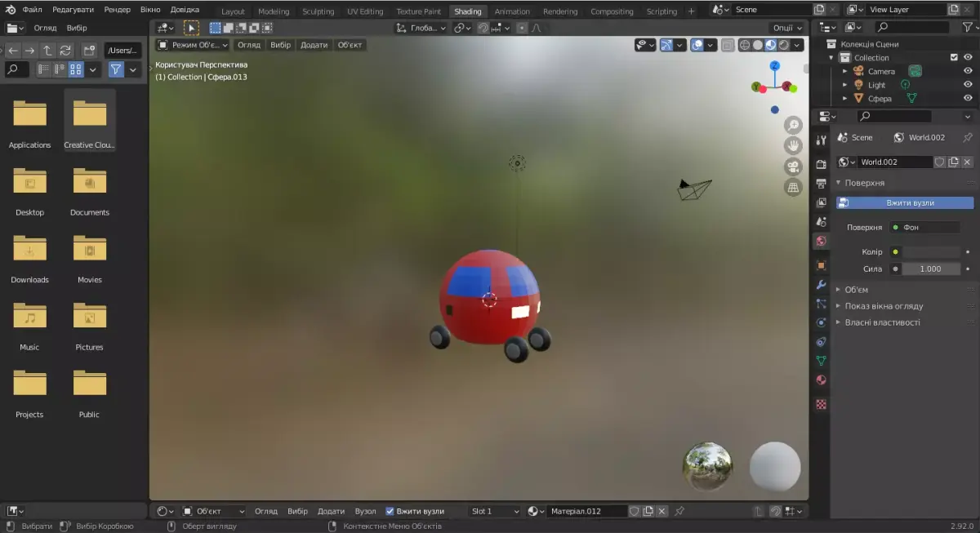The height and width of the screenshot is (533, 980).
Task: Toggle fake user shield for World.002
Action: (940, 162)
